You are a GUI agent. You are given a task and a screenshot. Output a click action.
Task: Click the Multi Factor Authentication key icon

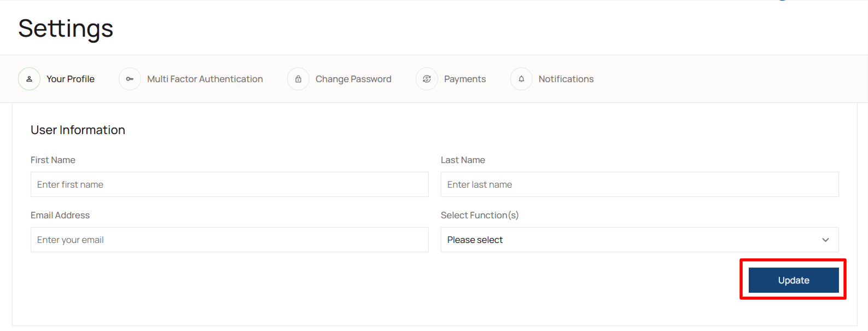tap(130, 79)
